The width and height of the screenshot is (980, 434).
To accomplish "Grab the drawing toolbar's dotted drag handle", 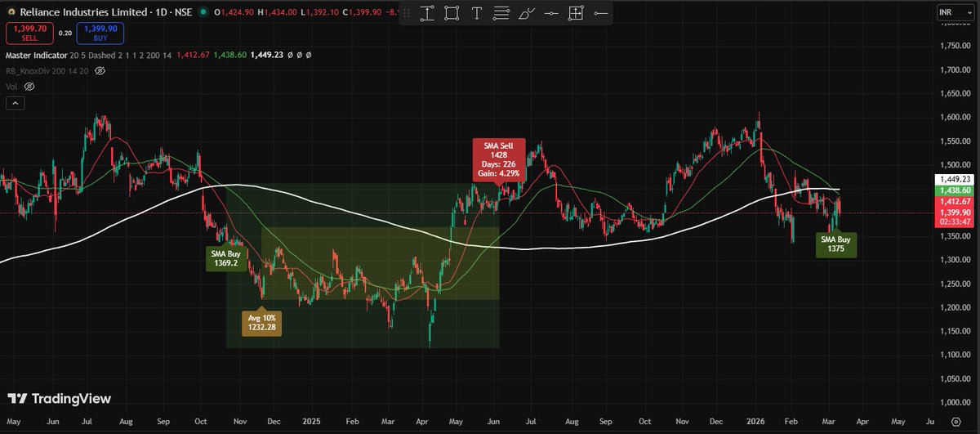I will 406,13.
